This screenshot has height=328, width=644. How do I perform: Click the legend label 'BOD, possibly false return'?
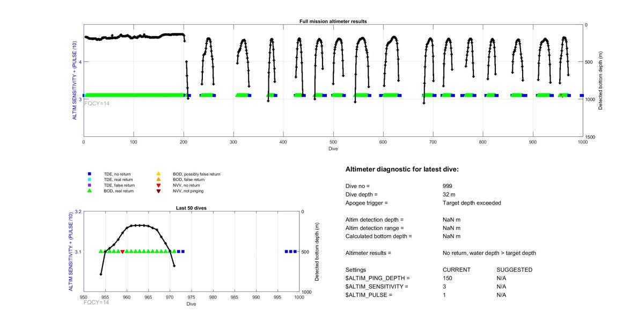[x=196, y=174]
